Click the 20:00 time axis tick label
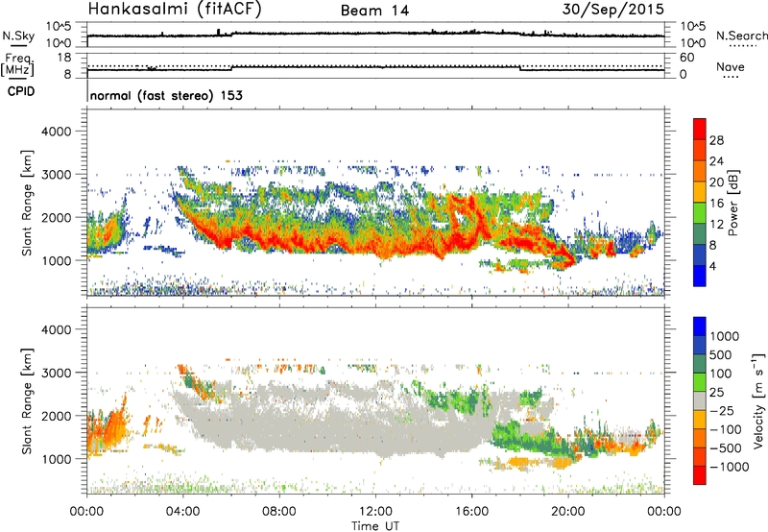The height and width of the screenshot is (532, 768). click(x=567, y=512)
